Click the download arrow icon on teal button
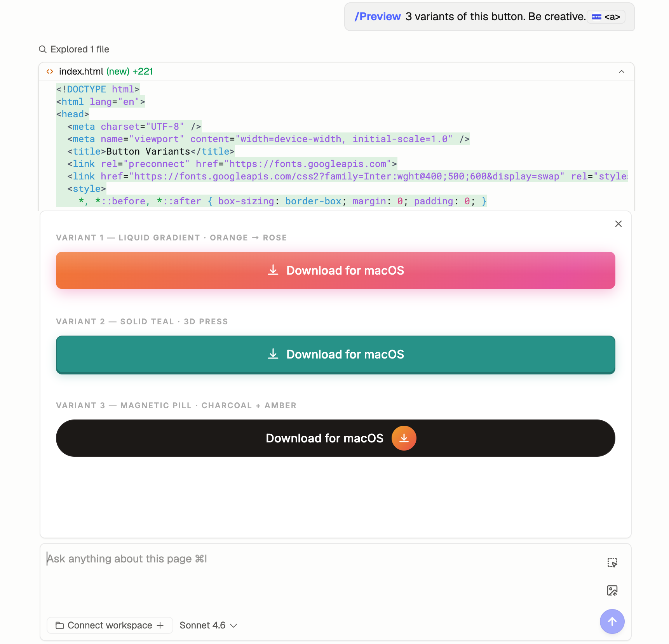The width and height of the screenshot is (669, 644). click(x=273, y=354)
